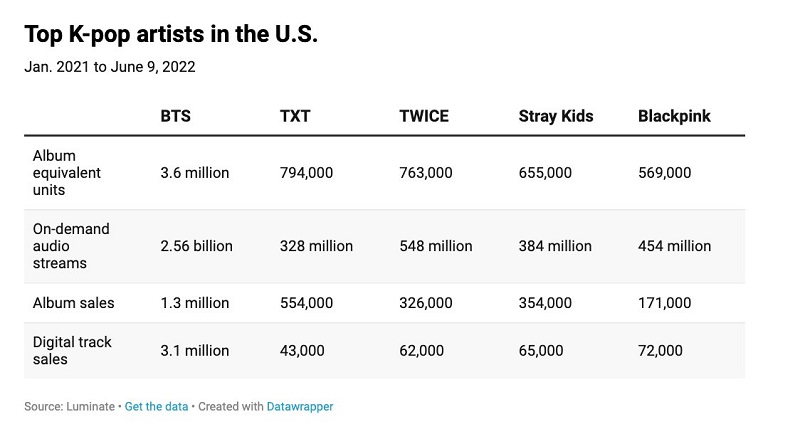Click the 'Top K-pop artists in the U.S.' title
This screenshot has height=434, width=800.
click(171, 34)
